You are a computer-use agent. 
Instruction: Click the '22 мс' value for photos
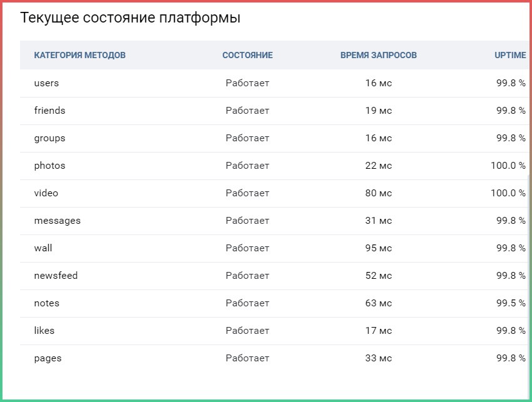coord(379,166)
